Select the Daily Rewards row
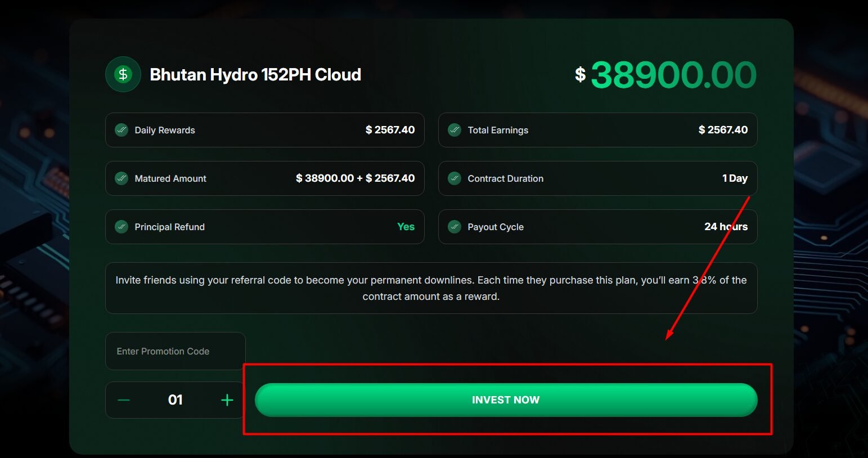The height and width of the screenshot is (458, 868). point(264,129)
